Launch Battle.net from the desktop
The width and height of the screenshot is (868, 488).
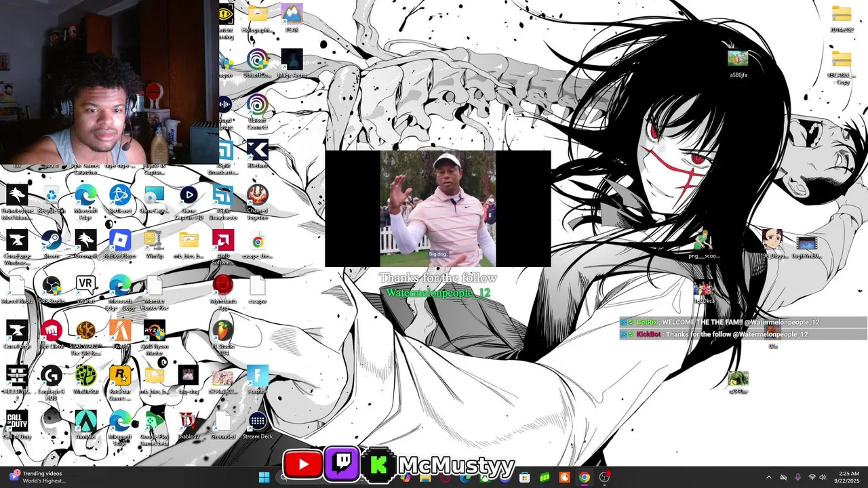point(120,200)
